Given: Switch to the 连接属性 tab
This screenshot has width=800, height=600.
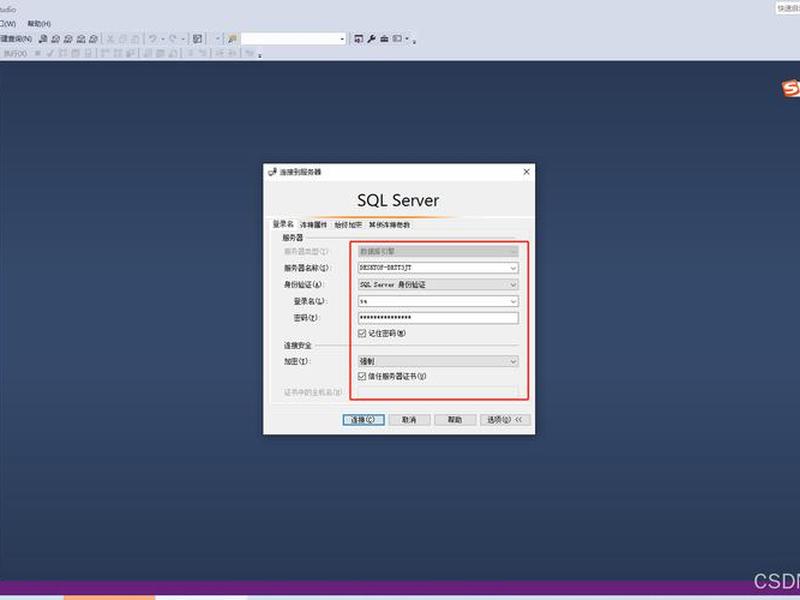Looking at the screenshot, I should coord(313,224).
